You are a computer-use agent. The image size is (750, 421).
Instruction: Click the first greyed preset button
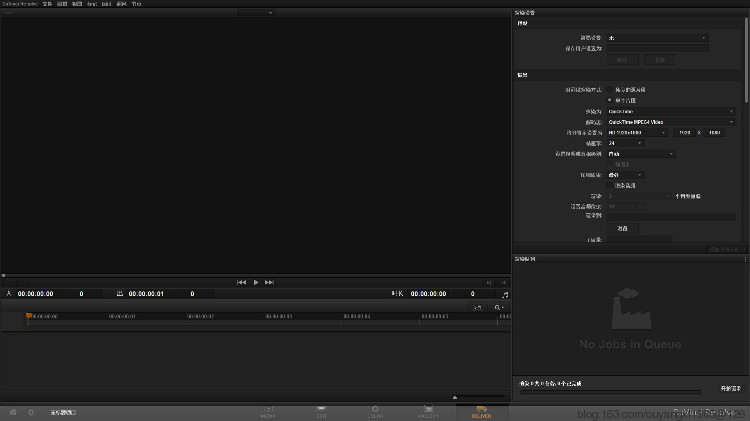click(x=622, y=60)
